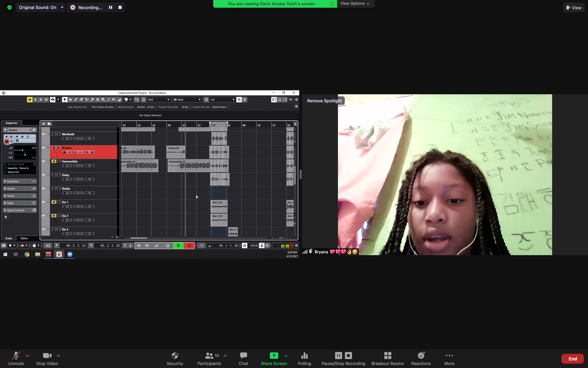Viewport: 588px width, 368px height.
Task: Click the Remove Spotlight button
Action: [x=324, y=101]
